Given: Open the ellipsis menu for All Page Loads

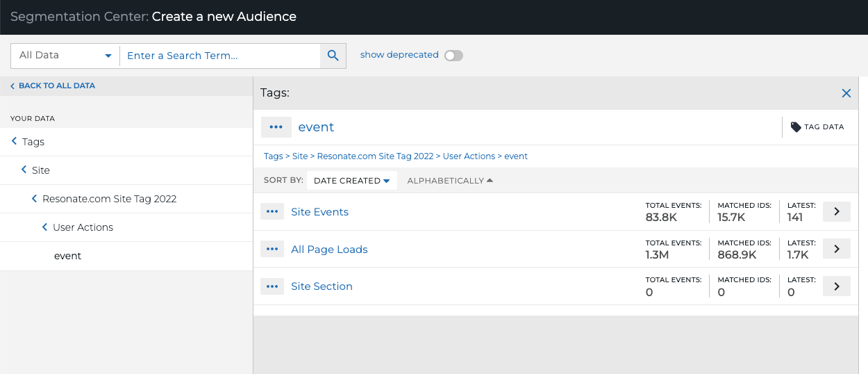Looking at the screenshot, I should click(x=272, y=249).
